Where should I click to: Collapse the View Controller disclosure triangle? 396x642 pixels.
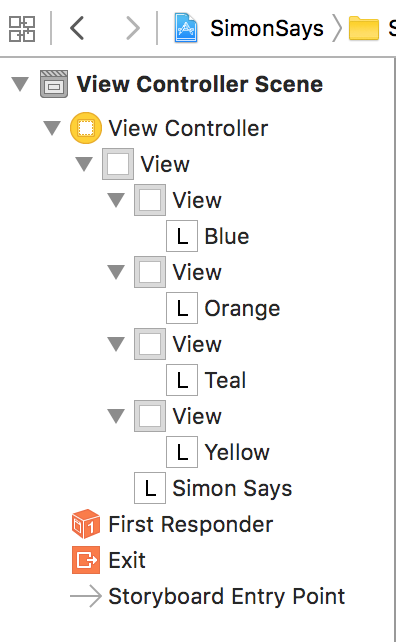[52, 128]
